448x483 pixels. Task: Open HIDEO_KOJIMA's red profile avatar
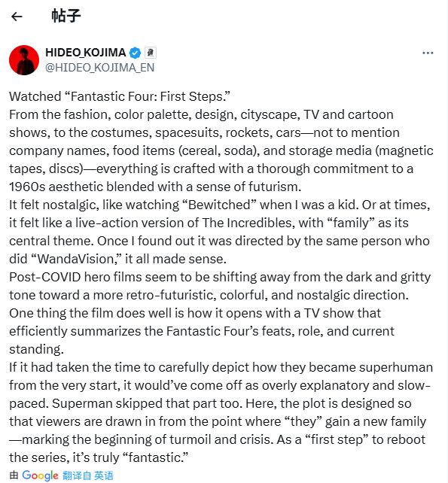tap(24, 60)
